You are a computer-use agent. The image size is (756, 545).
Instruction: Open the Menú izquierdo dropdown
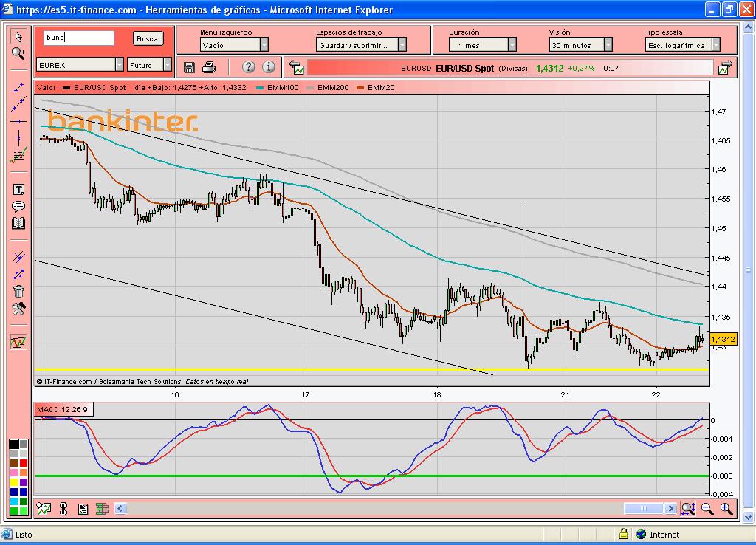pyautogui.click(x=264, y=45)
